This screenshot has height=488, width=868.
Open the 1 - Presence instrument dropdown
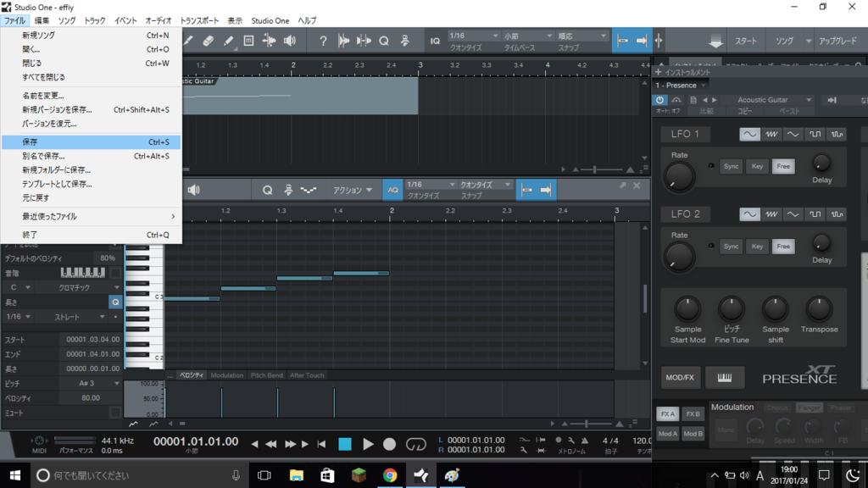coord(681,86)
